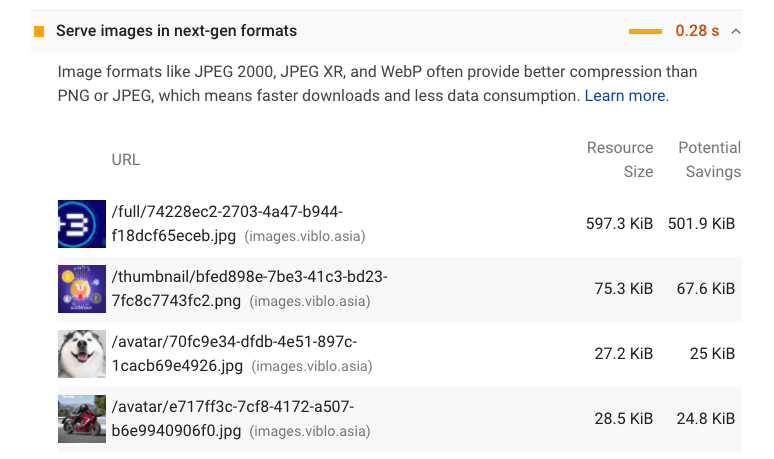Image resolution: width=774 pixels, height=459 pixels.
Task: Click the 501.9 KiB potential savings value
Action: click(701, 224)
